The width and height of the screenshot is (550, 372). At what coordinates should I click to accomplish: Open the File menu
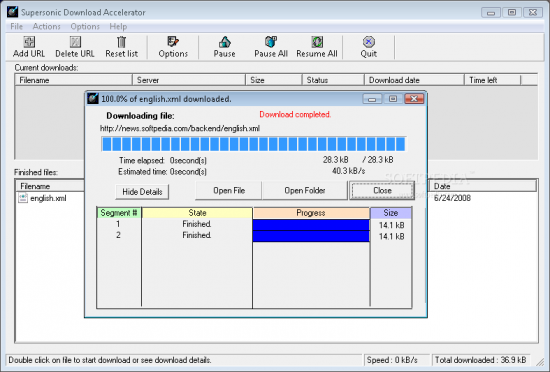pyautogui.click(x=16, y=27)
